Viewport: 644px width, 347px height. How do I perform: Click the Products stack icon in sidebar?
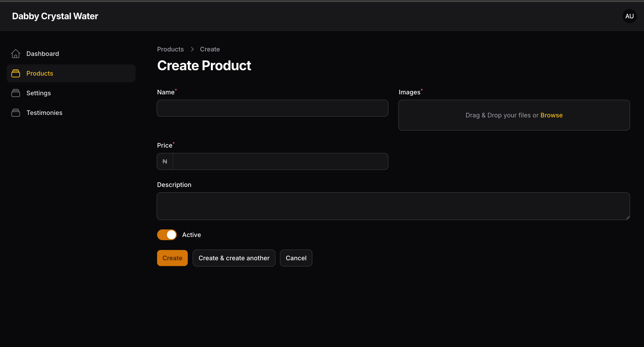(15, 74)
